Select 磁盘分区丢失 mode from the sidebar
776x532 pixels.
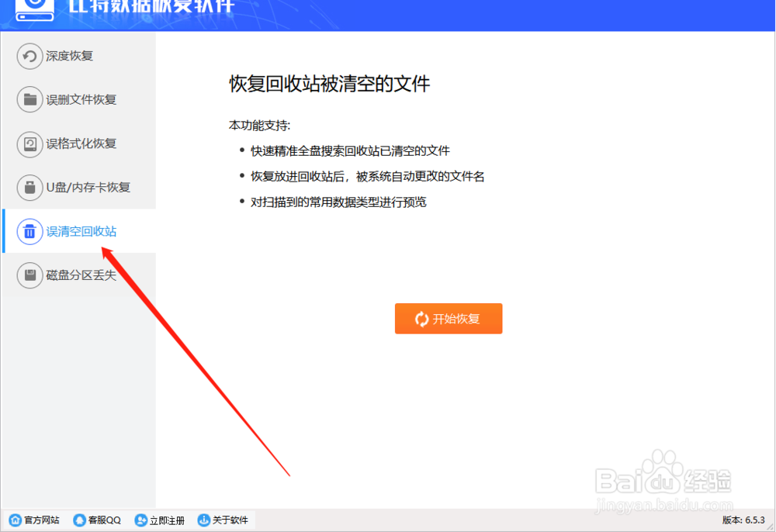[x=81, y=275]
